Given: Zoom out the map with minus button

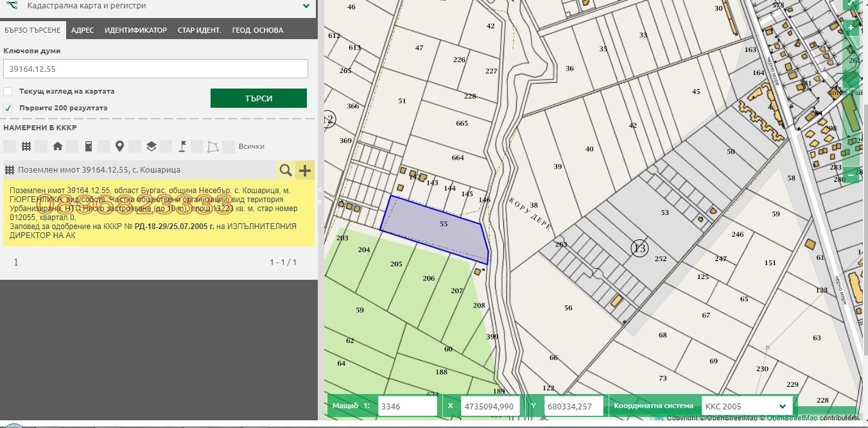Looking at the screenshot, I should click(851, 174).
